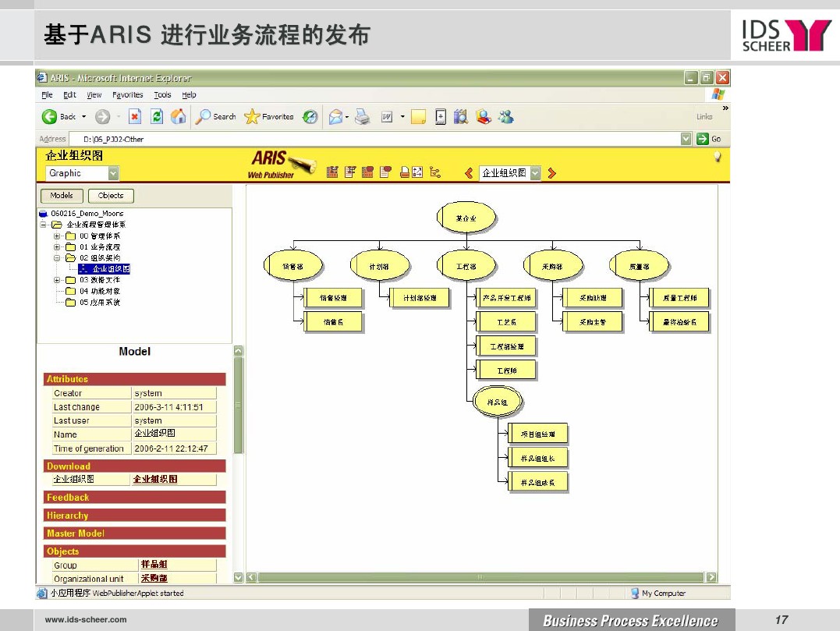Open the address bar history dropdown arrow

(686, 140)
